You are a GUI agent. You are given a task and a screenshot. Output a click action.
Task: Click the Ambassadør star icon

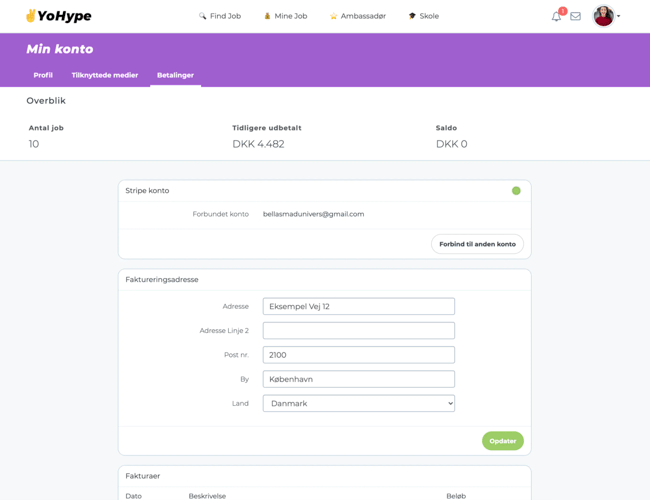point(333,16)
